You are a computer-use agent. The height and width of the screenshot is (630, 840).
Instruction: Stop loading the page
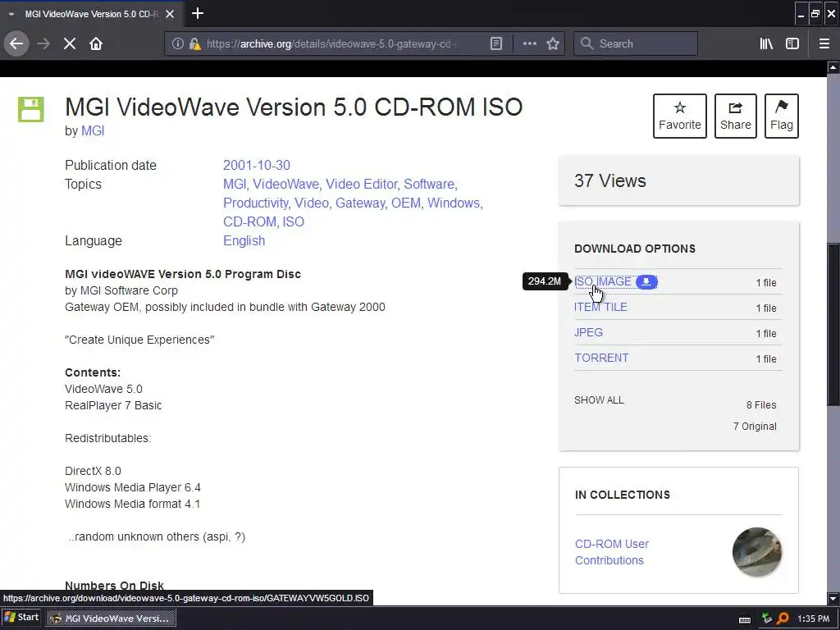tap(70, 44)
